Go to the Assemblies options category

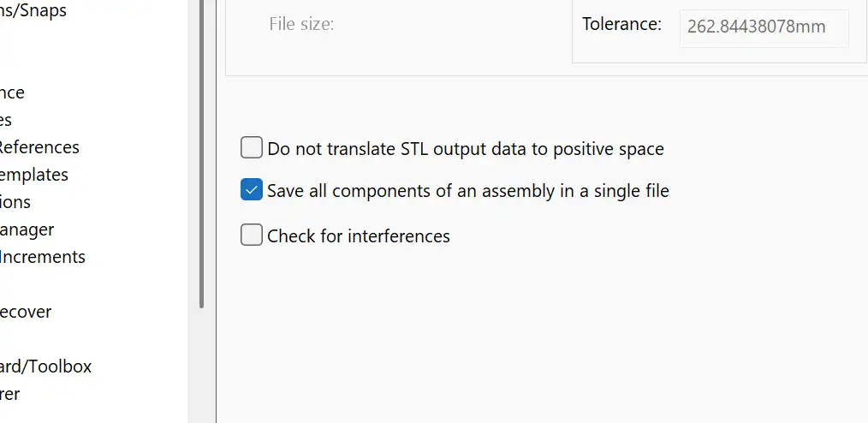click(x=6, y=120)
